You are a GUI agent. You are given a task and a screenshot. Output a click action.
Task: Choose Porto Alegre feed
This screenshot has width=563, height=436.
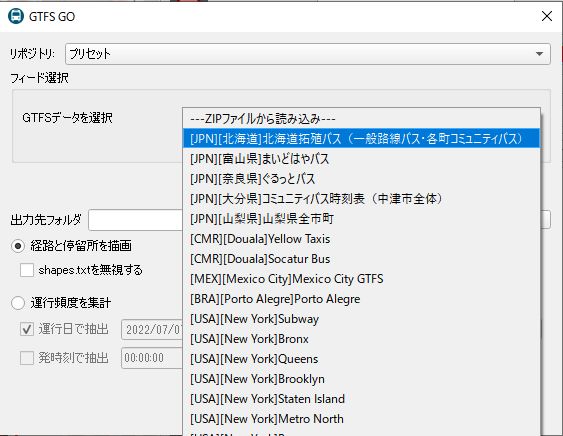click(361, 299)
